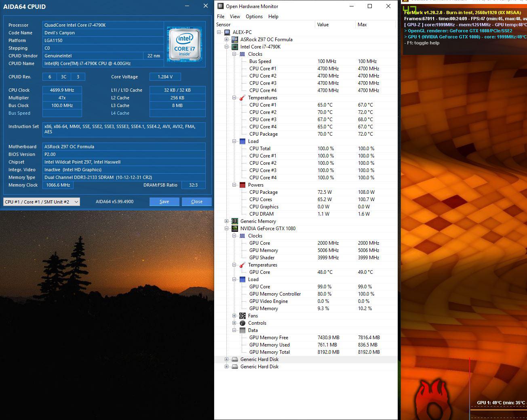The width and height of the screenshot is (527, 420).
Task: Select the GPU Memory Controller row
Action: (306, 294)
